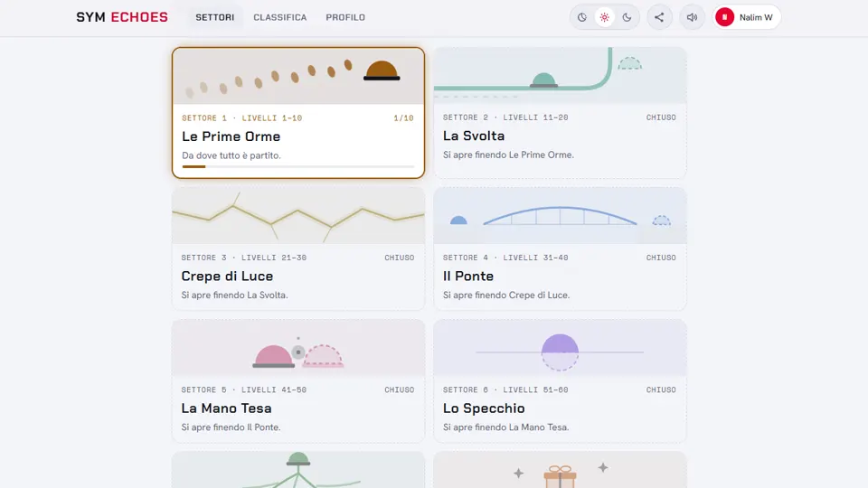Click "Si apre finendo Le Prime Orme." text
Screen dimensions: 868x488
point(508,155)
